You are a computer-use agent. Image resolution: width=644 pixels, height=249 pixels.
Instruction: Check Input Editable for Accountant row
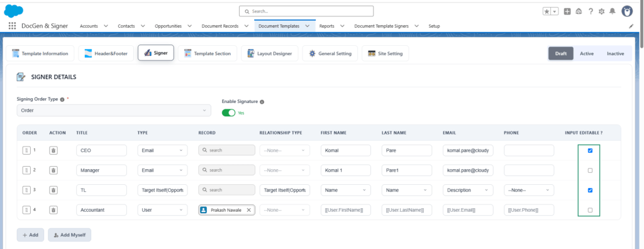pyautogui.click(x=590, y=210)
